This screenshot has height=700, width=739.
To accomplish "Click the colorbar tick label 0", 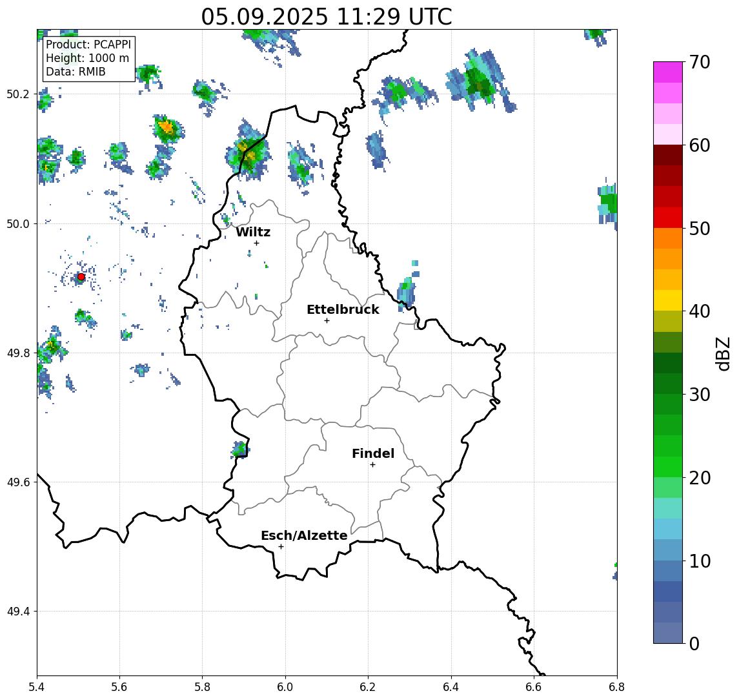I will coord(694,643).
